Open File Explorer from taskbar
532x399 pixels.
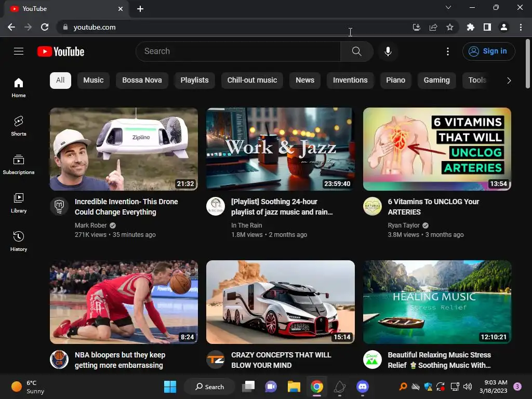click(294, 387)
